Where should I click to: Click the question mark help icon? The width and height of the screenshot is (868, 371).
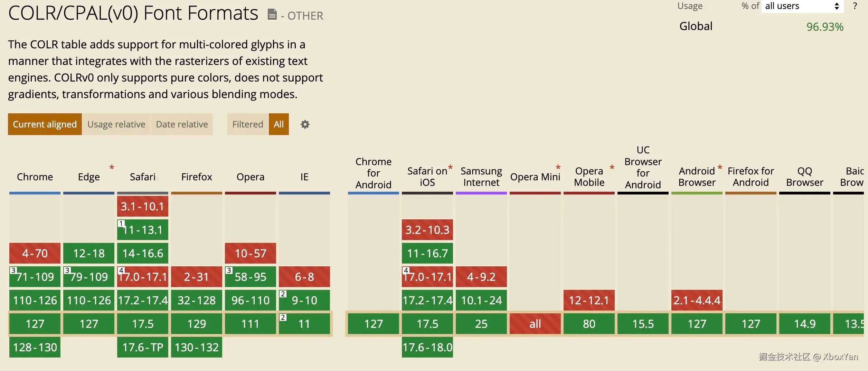coord(855,6)
